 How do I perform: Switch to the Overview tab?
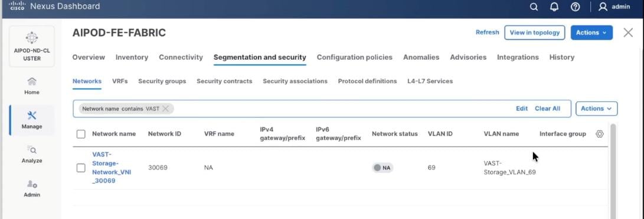[x=89, y=57]
